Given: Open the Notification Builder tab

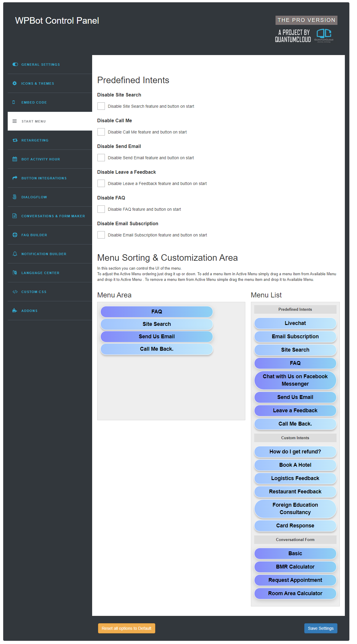Looking at the screenshot, I should 50,254.
